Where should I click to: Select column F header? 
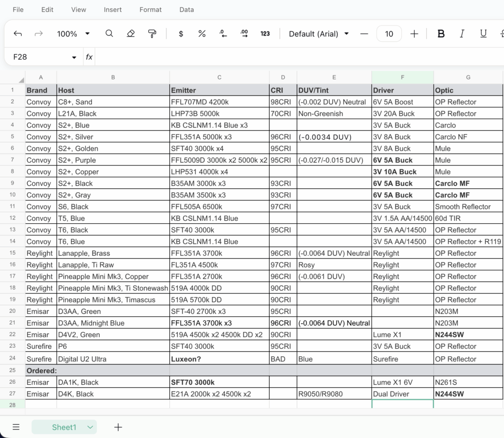[x=403, y=77]
